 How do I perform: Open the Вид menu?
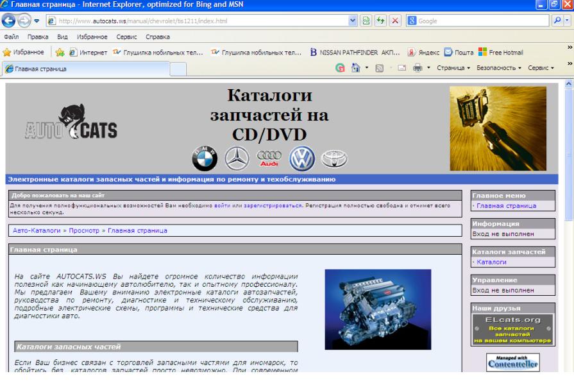click(62, 37)
